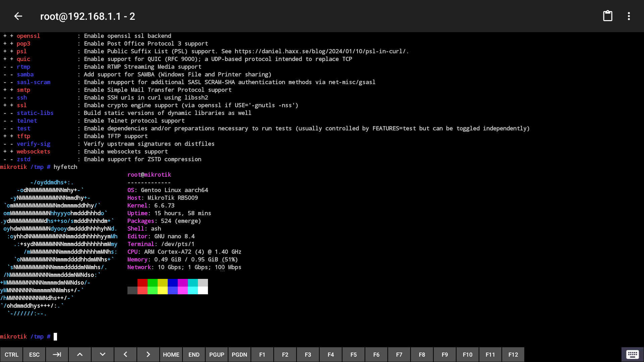This screenshot has width=644, height=362.
Task: Tap the back arrow icon
Action: 18,16
